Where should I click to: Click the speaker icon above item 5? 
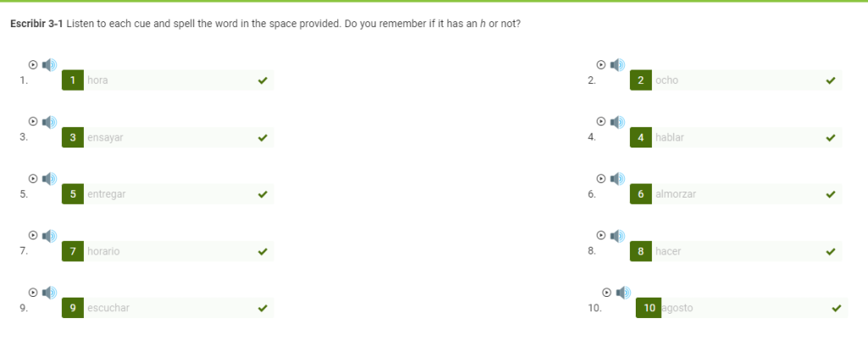[x=49, y=178]
